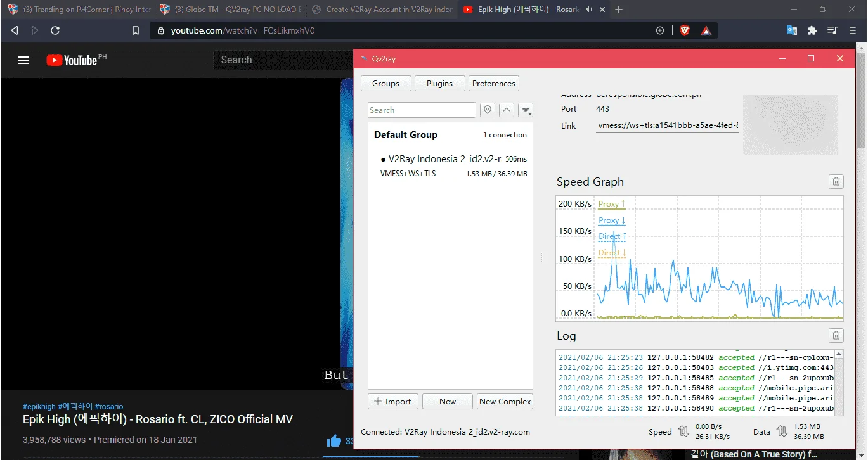
Task: Click the i.ytimg.com:443 log entry
Action: [x=696, y=367]
